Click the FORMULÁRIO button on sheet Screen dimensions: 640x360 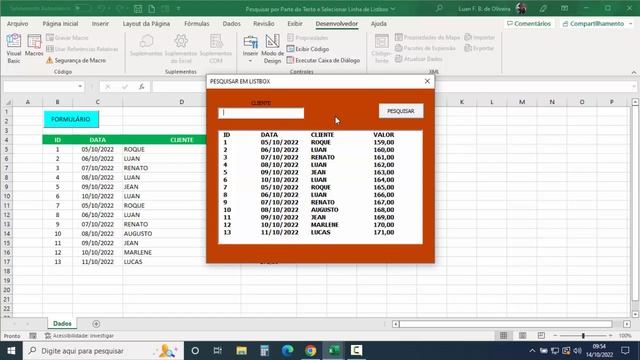[71, 119]
